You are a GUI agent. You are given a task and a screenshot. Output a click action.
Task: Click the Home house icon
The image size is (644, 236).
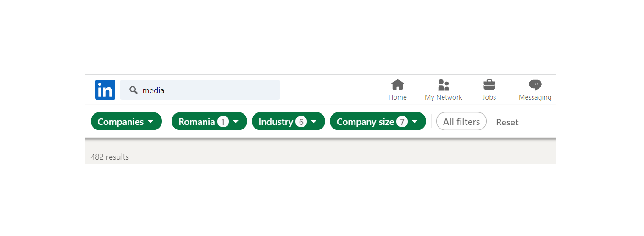397,85
